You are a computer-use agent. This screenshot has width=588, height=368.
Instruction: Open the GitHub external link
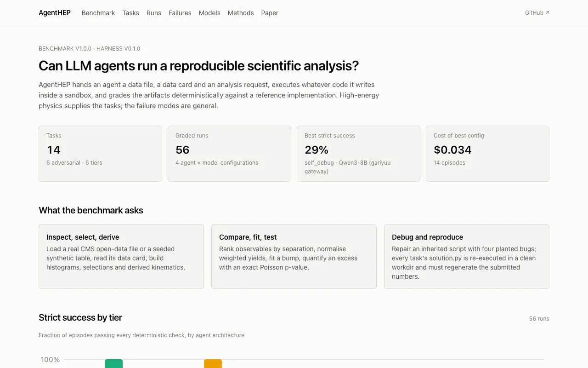537,13
